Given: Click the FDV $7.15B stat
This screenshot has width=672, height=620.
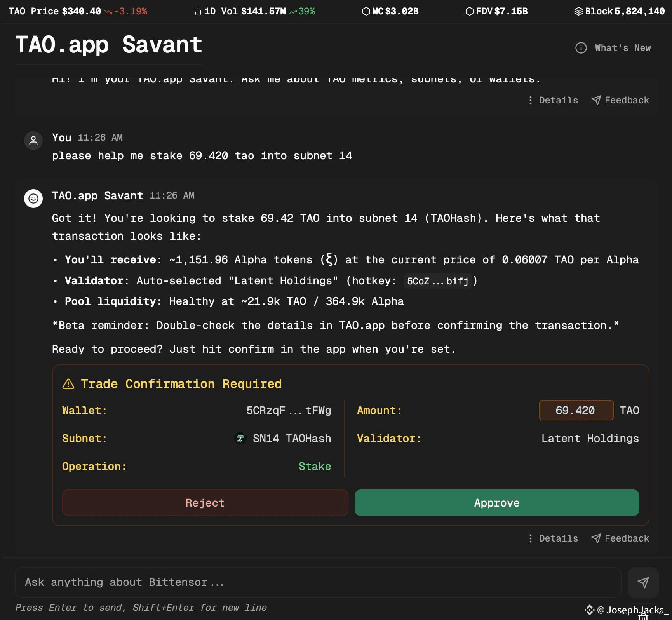Looking at the screenshot, I should click(x=496, y=11).
